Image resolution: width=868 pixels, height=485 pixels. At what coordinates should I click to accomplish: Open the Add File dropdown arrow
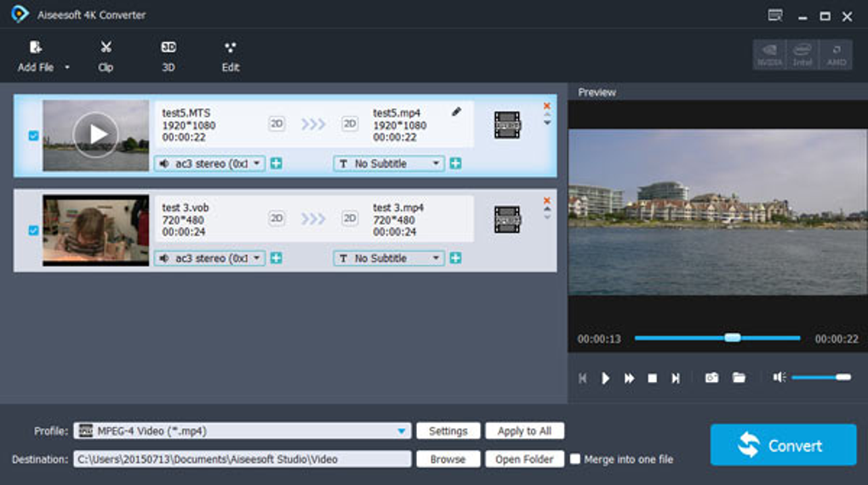click(x=67, y=67)
